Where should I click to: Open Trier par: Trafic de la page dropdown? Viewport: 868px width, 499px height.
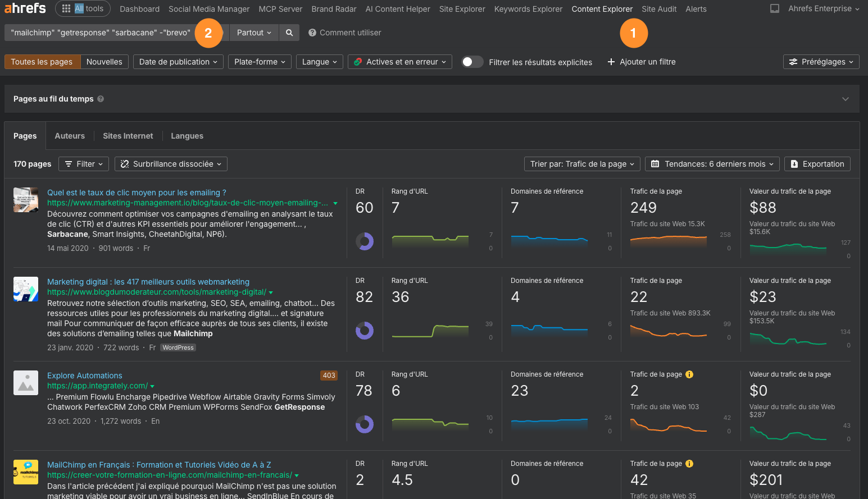[582, 164]
